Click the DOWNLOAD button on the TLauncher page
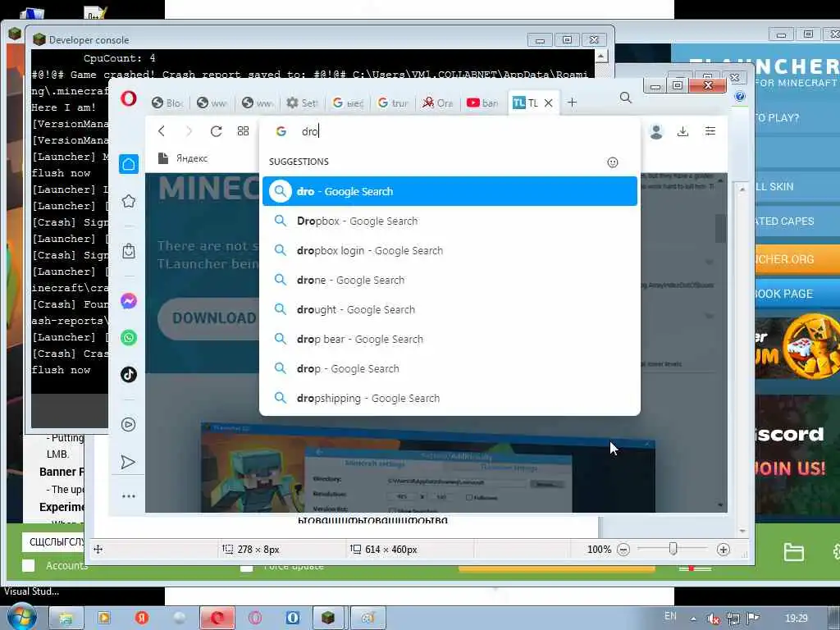This screenshot has width=840, height=630. pos(209,318)
